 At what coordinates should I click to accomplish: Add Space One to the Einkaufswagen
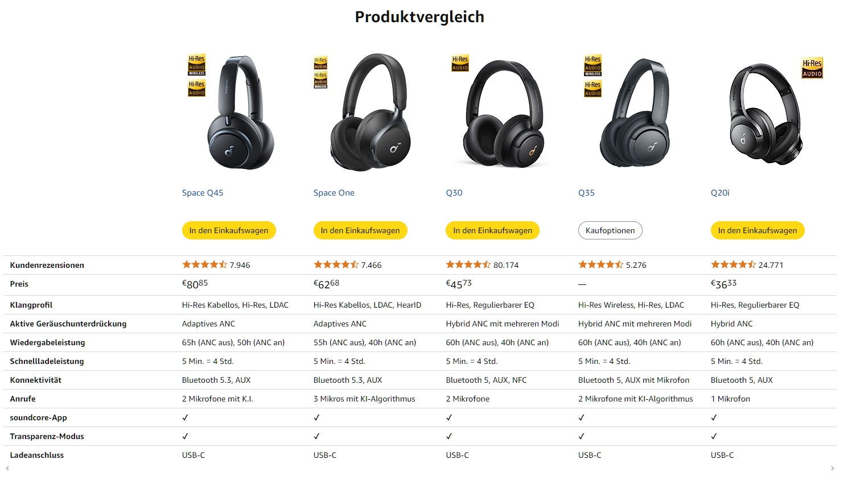coord(360,230)
